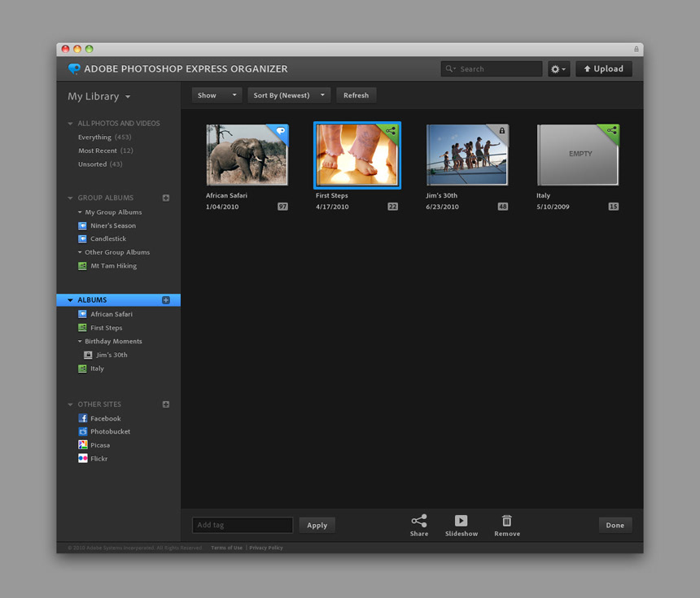Click the search magnifier icon
This screenshot has width=700, height=598.
[449, 68]
